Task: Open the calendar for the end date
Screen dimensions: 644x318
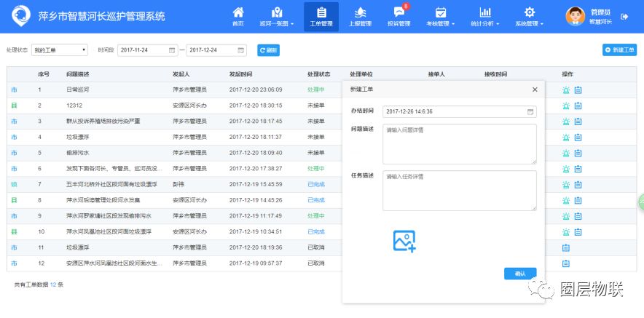Action: pyautogui.click(x=240, y=50)
